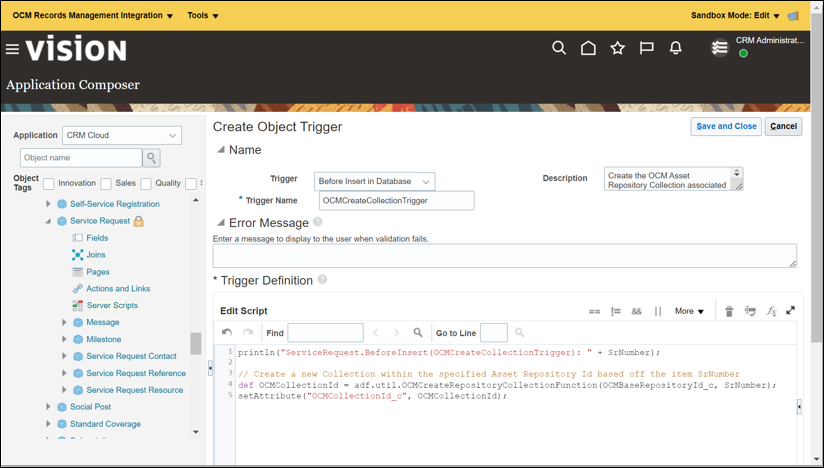Open Favorites star icon
Screen dimensions: 824x468
617,48
